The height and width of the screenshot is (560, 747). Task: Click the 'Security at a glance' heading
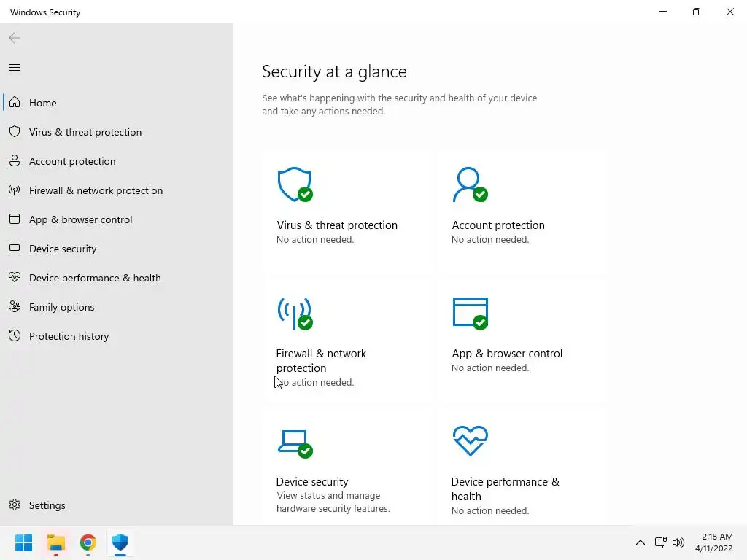point(334,71)
